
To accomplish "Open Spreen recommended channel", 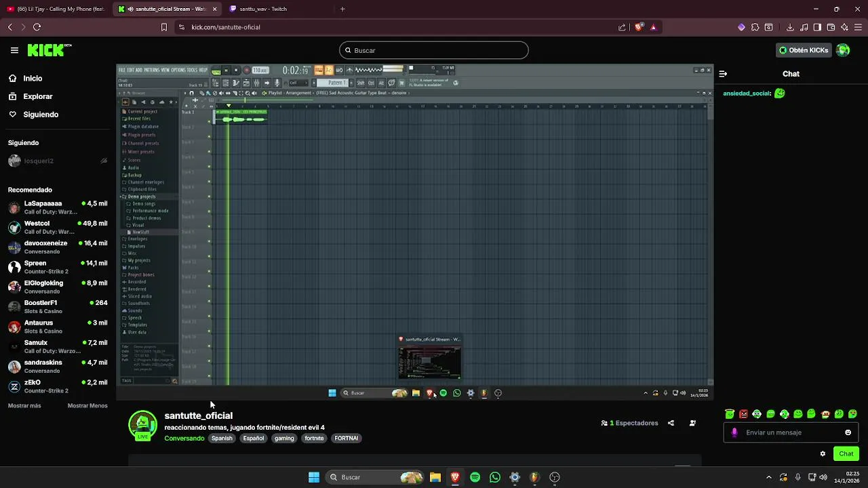I will [x=58, y=267].
